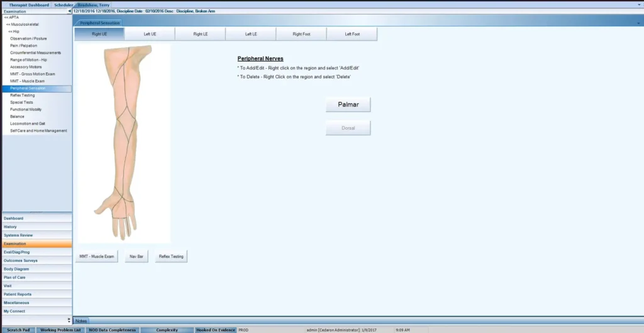Screen dimensions: 644x333
Task: Click the Nav Bar button
Action: point(136,257)
